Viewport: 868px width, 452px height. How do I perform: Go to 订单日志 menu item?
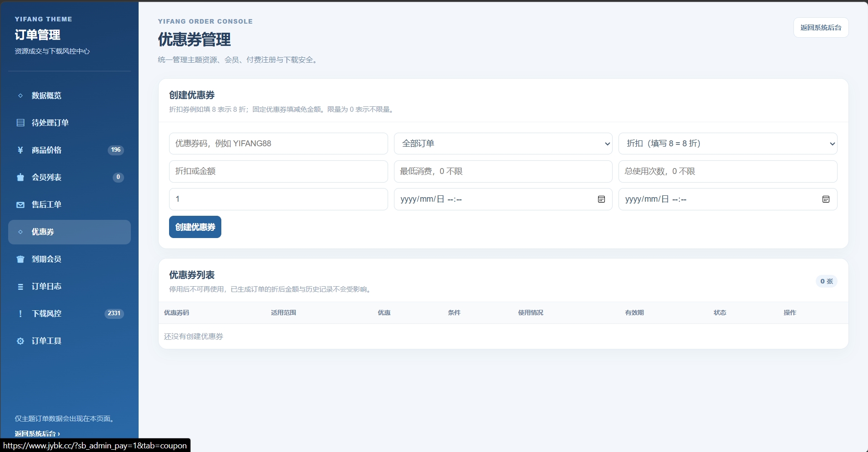tap(70, 286)
